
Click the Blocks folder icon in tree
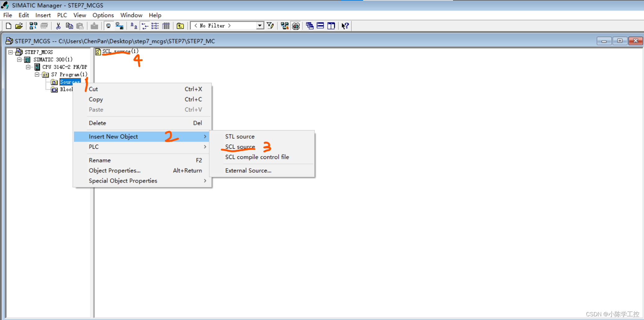click(54, 90)
